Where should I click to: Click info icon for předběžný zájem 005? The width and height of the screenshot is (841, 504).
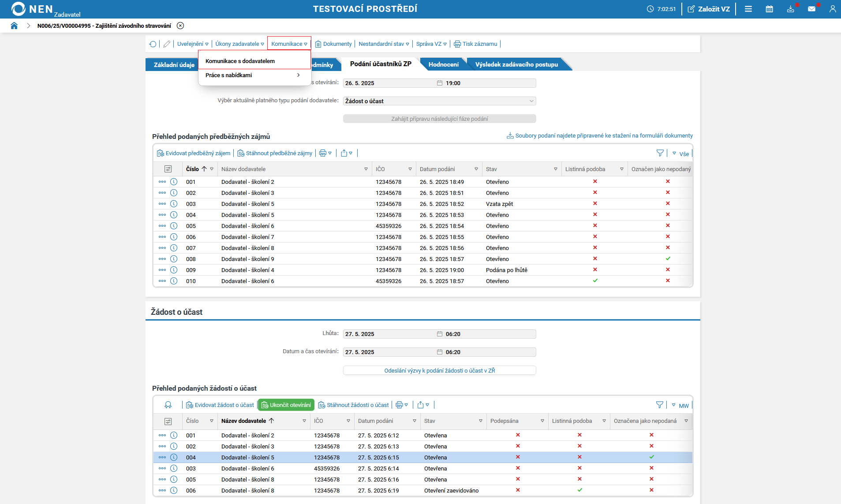tap(174, 226)
